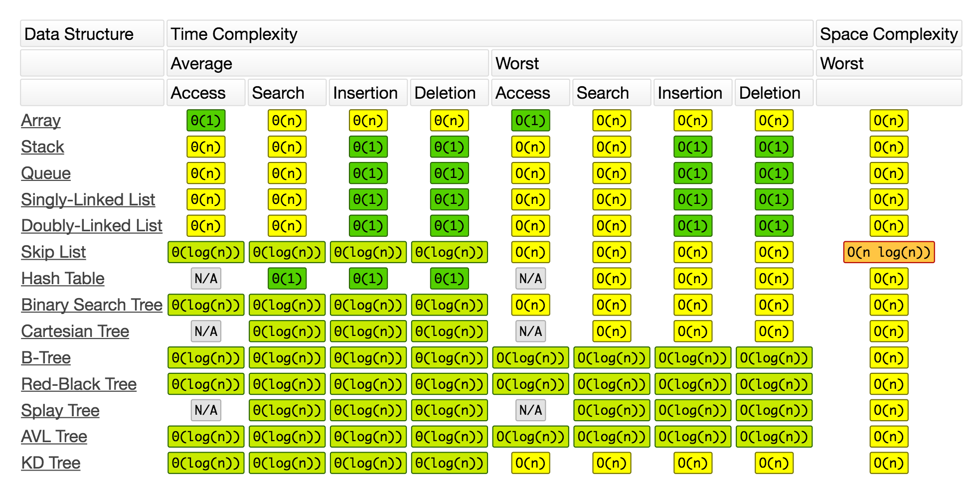Open the Red-Black Tree link
Screen dimensions: 980x493
pyautogui.click(x=79, y=384)
